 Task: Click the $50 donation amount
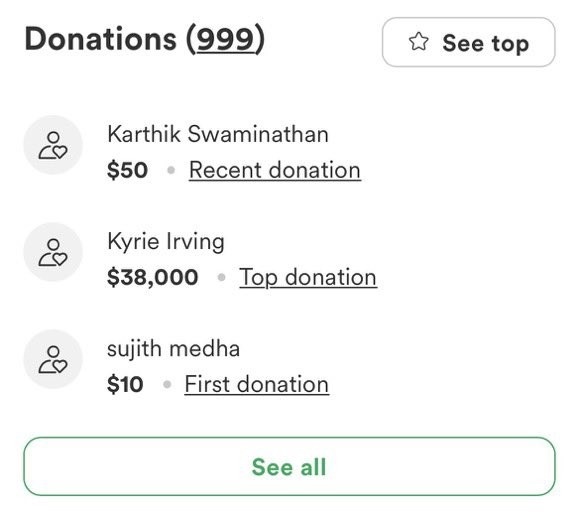[127, 170]
